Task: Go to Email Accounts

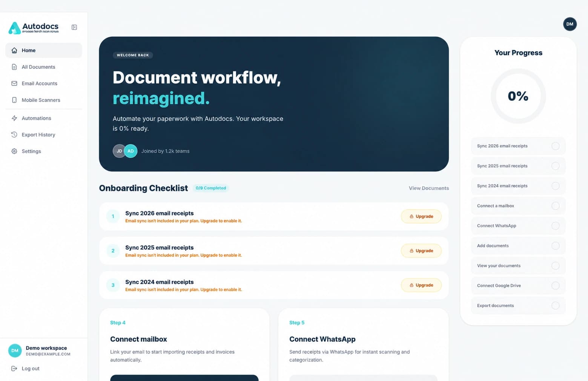Action: pos(44,83)
